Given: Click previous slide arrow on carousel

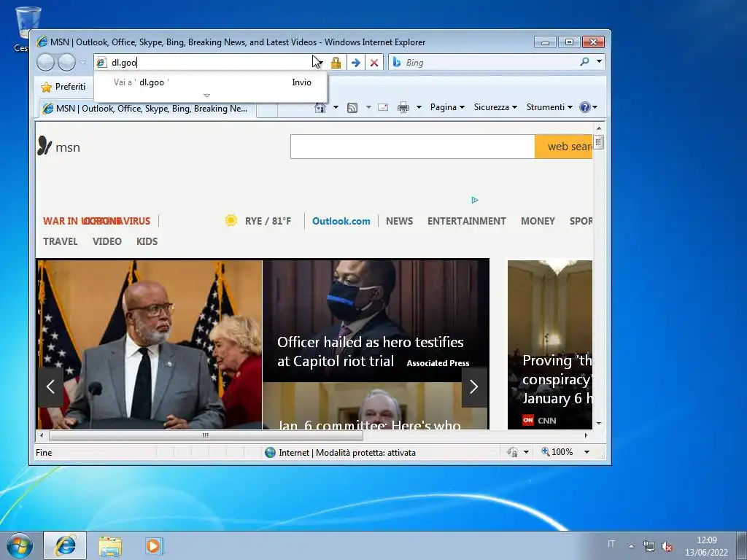Looking at the screenshot, I should [x=50, y=386].
